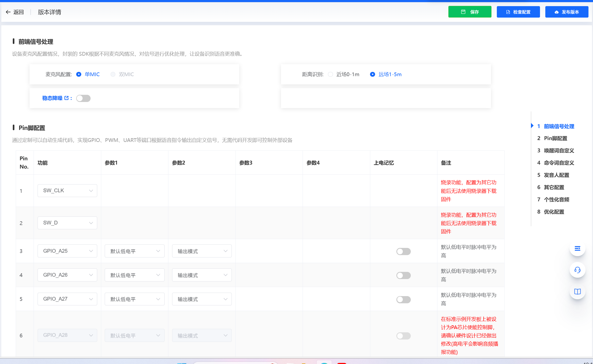Open the external link icon beside 稳态降噪
Viewport: 593px width, 364px height.
67,98
